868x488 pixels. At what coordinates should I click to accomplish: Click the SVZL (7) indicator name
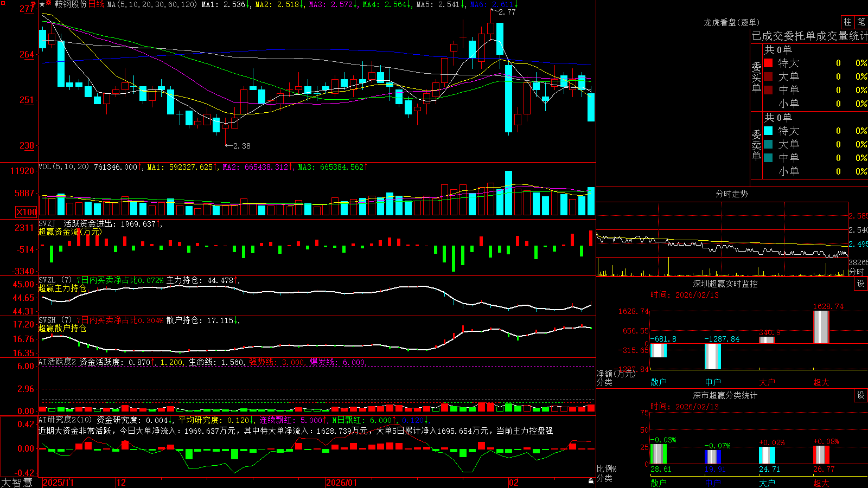(55, 280)
